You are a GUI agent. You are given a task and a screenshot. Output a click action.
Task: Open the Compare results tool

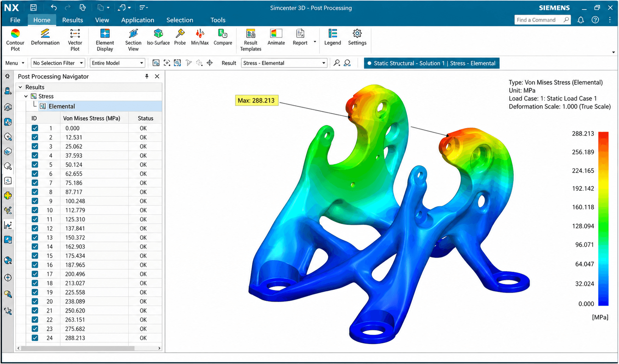(x=223, y=37)
